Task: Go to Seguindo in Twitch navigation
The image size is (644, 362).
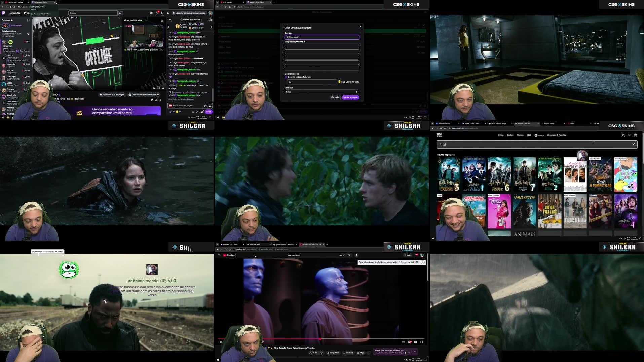Action: 14,13
